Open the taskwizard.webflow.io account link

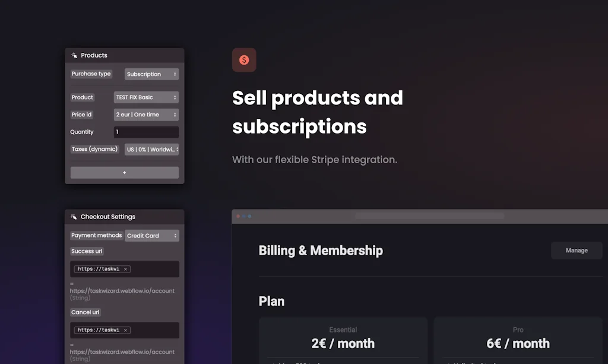[122, 290]
